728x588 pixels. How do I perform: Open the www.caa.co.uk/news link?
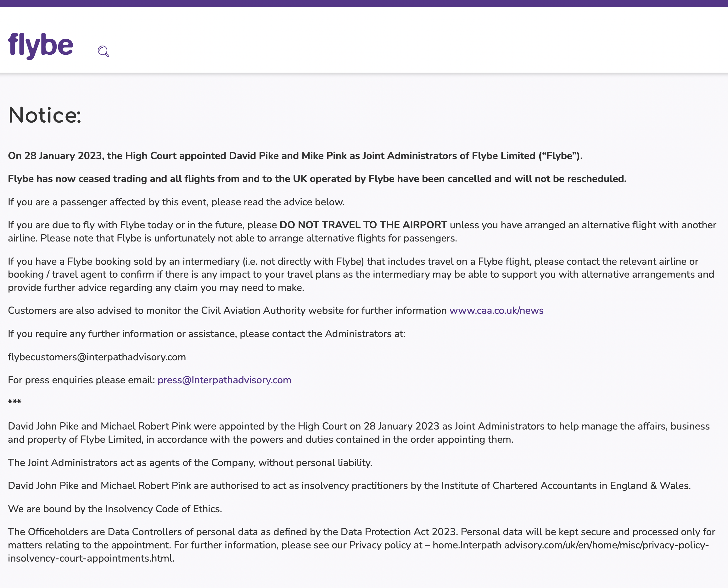pos(496,311)
